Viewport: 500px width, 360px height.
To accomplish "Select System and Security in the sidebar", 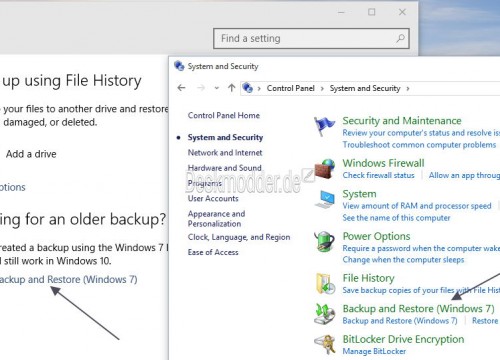I will [x=225, y=137].
